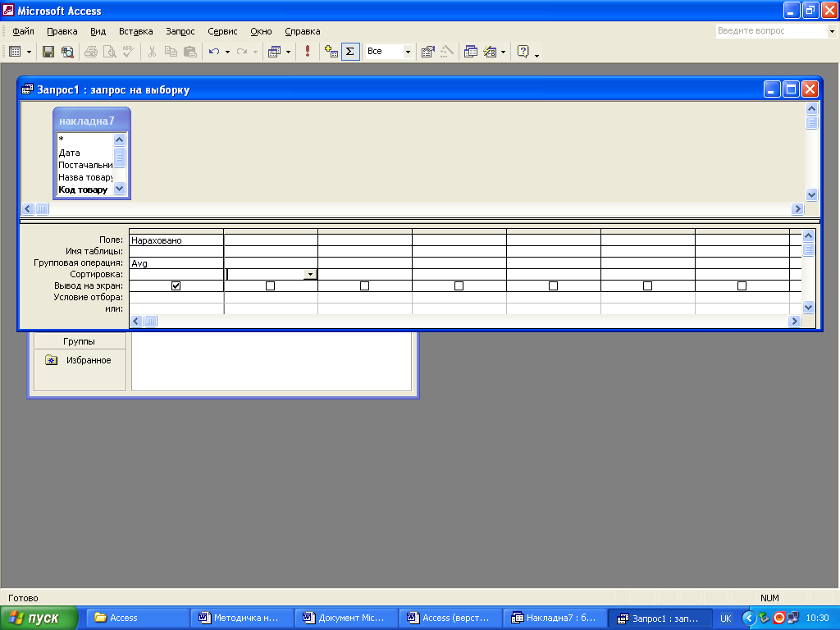Click down arrow of накладна7 field list scrollbar

coord(120,189)
